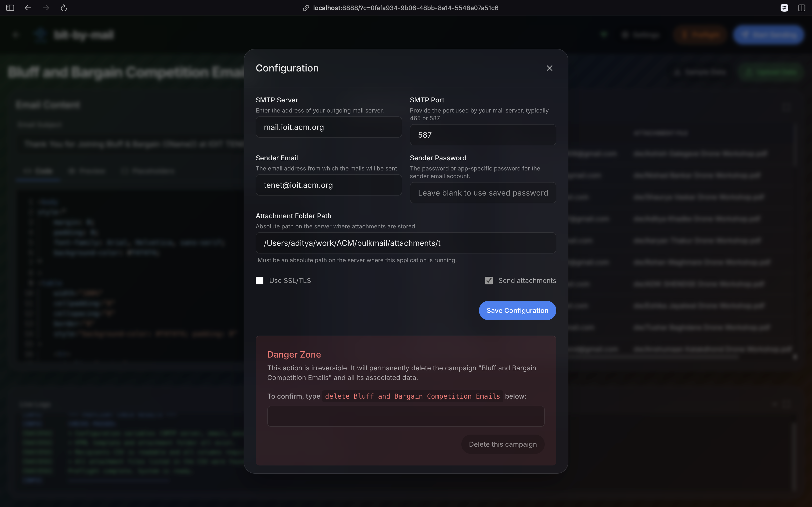This screenshot has height=507, width=812.
Task: Toggle the browser sidebar icon
Action: pyautogui.click(x=10, y=8)
